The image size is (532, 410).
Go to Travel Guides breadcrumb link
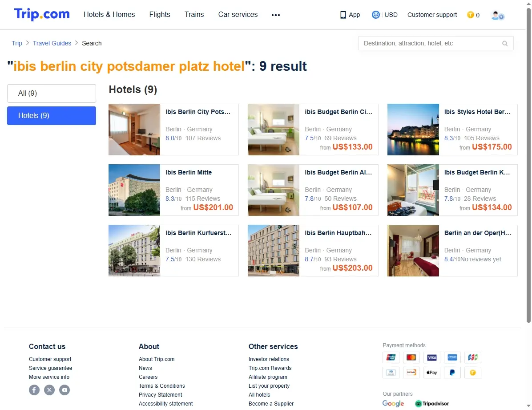(52, 43)
